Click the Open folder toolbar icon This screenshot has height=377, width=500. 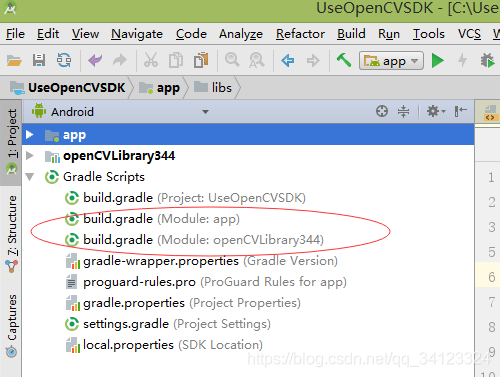(14, 61)
